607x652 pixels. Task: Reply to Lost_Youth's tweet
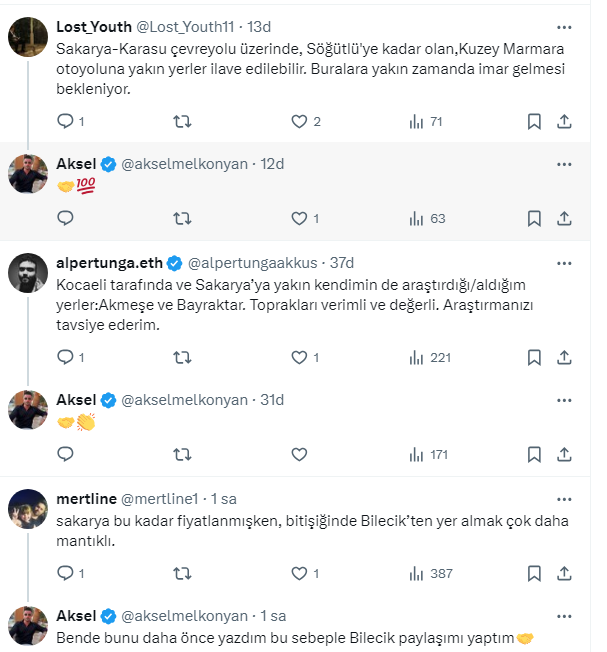[66, 122]
